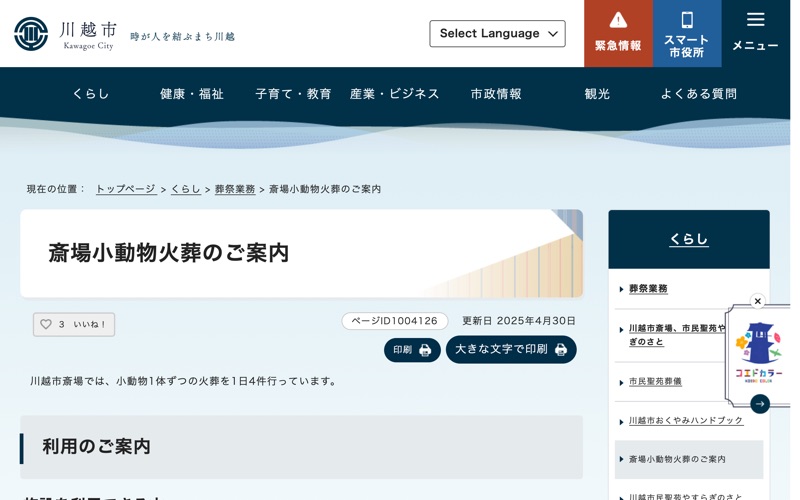This screenshot has width=800, height=500.
Task: Click the ページID1004126 label
Action: 394,321
